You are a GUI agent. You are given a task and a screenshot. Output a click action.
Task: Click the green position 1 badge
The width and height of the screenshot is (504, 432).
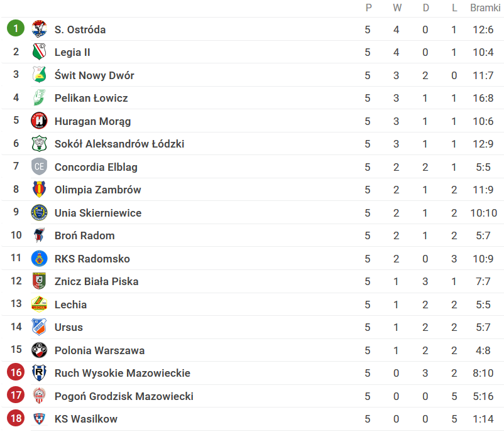pos(16,28)
